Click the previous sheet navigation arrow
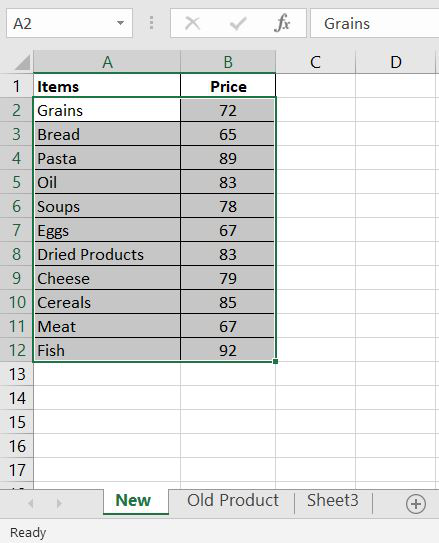 point(30,503)
